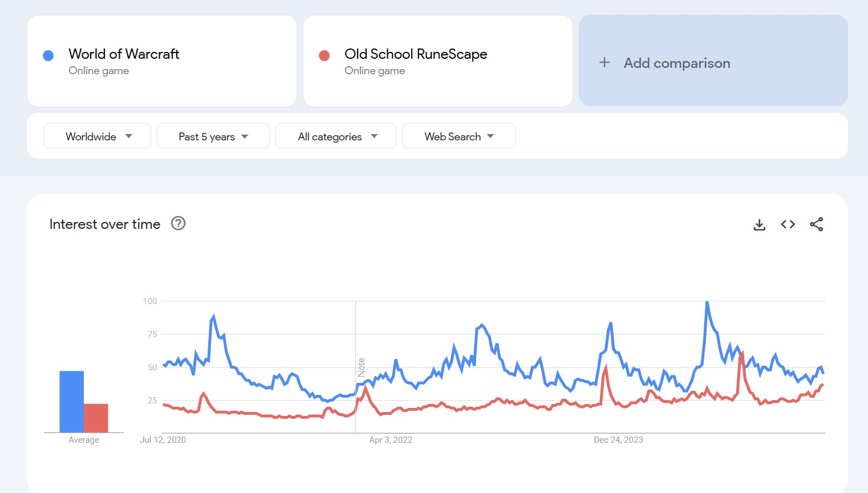Click the blue dot beside World of Warcraft

(48, 55)
